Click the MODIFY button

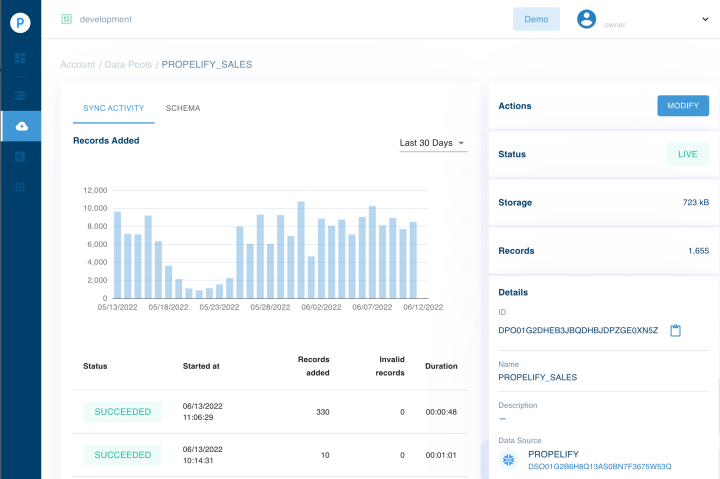point(683,106)
